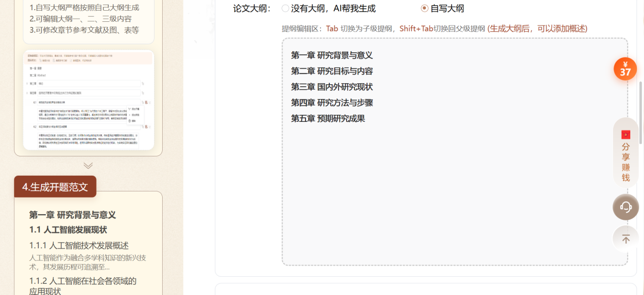This screenshot has width=644, height=295.
Task: Click the red envelope icon above 分享赚钱
Action: 626,135
